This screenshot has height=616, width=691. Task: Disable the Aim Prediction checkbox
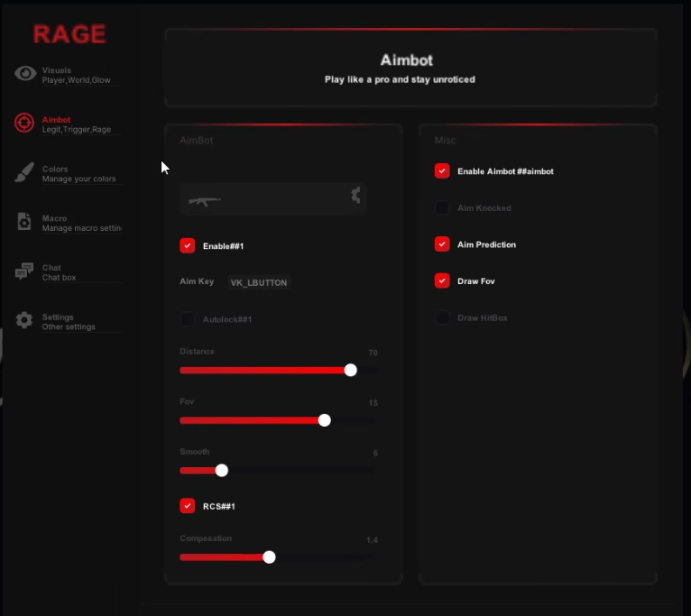(442, 244)
